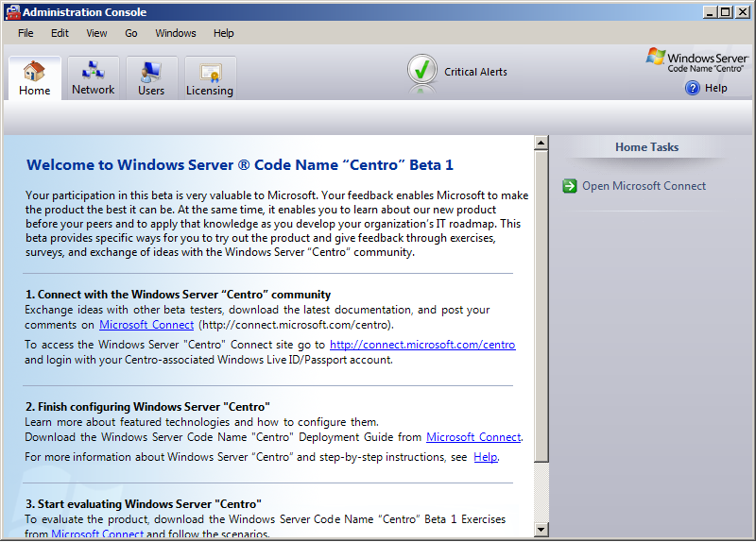Open the Help menu in menu bar
Viewport: 756px width, 542px height.
coord(224,33)
